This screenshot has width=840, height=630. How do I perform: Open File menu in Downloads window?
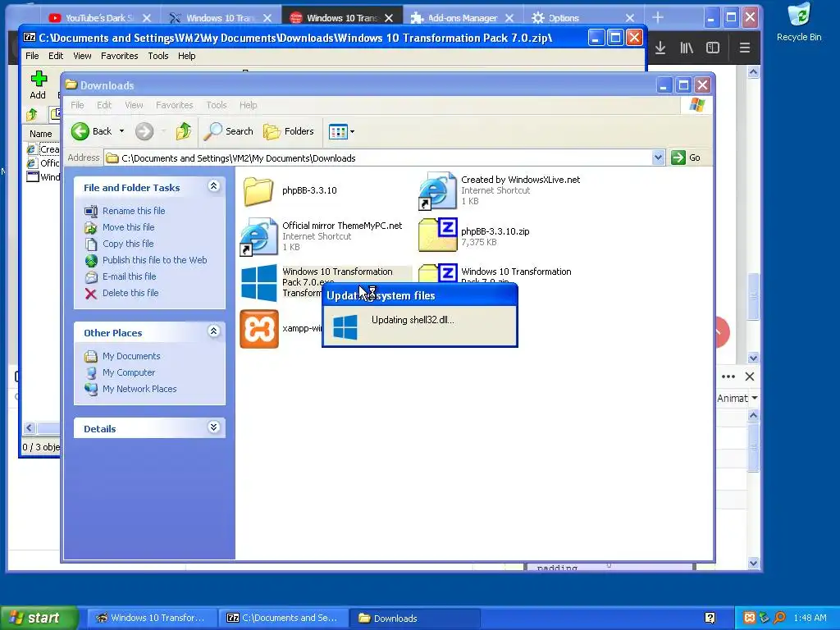[77, 105]
